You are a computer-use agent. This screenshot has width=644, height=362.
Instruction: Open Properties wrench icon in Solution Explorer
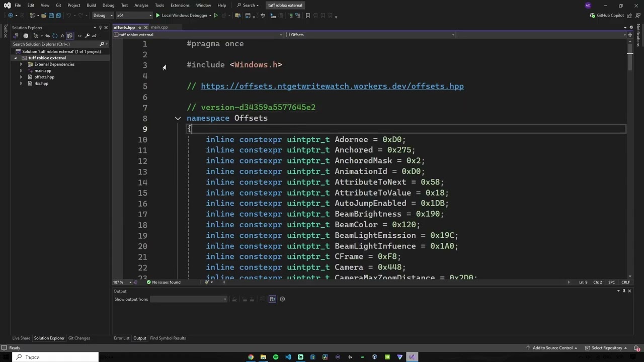(x=87, y=36)
